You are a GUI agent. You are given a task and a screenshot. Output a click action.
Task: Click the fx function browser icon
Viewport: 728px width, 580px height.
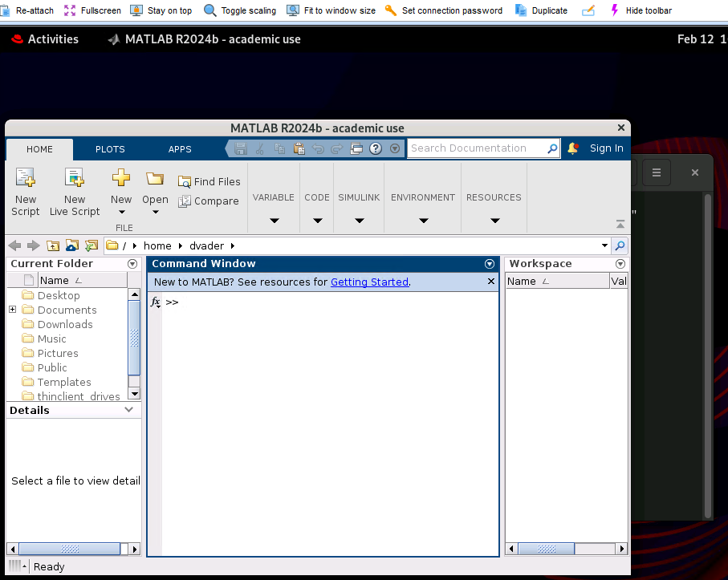tap(156, 302)
